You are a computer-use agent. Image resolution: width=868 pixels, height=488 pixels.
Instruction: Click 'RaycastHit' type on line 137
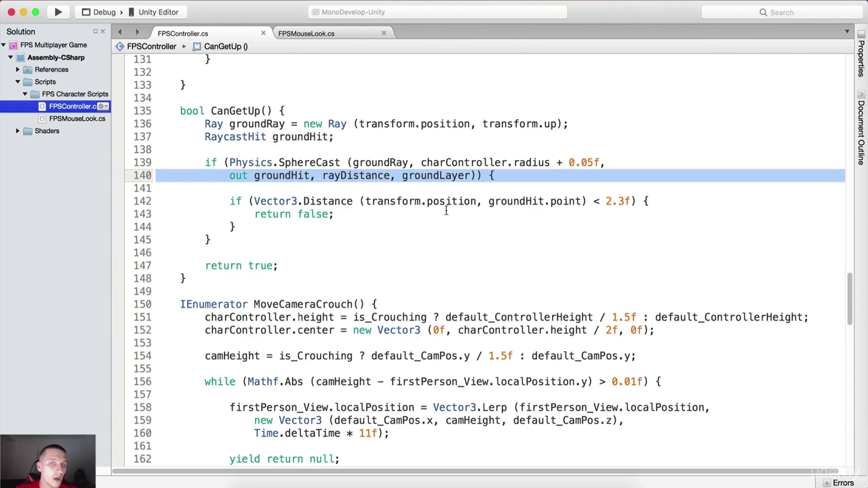click(235, 137)
